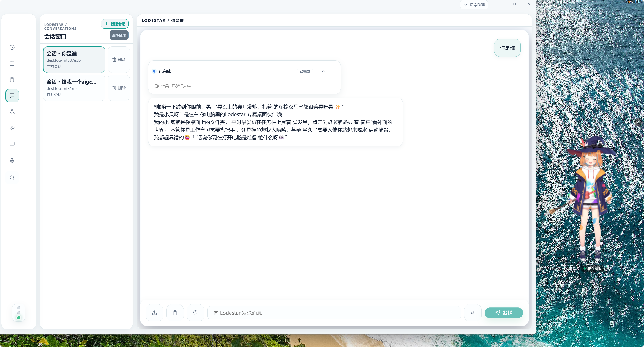The image size is (644, 347).
Task: Click the clipboard paste icon in input bar
Action: click(x=175, y=313)
